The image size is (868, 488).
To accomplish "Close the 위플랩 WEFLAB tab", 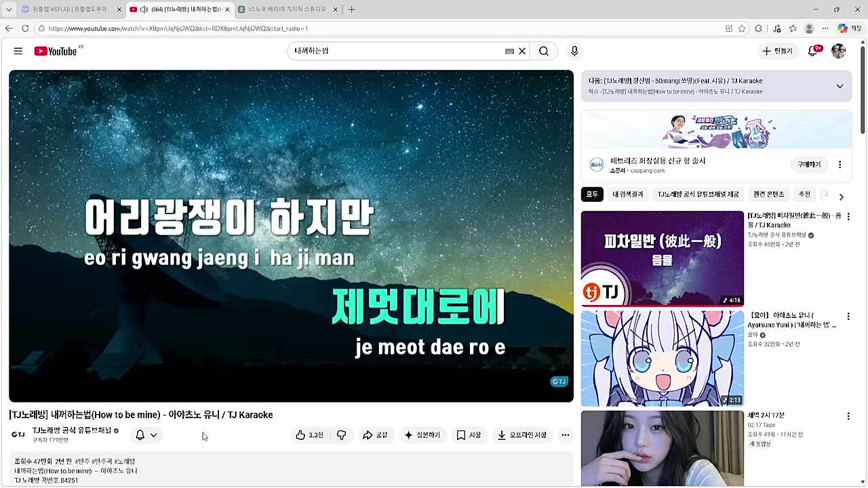I will coord(119,9).
